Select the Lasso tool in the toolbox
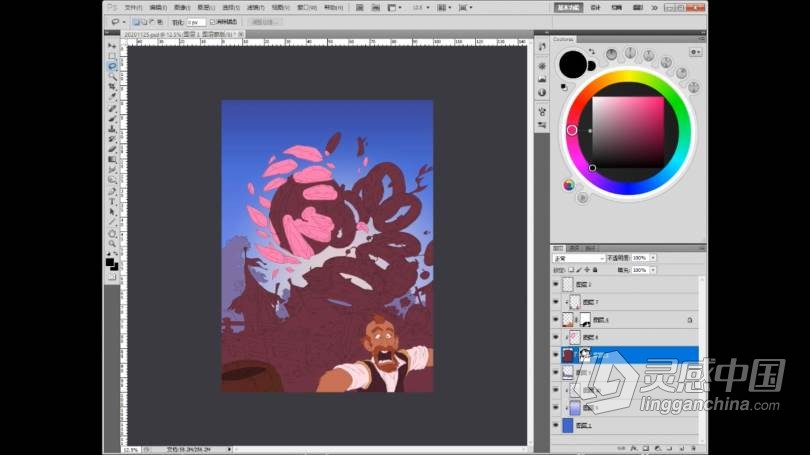The height and width of the screenshot is (455, 810). (112, 66)
